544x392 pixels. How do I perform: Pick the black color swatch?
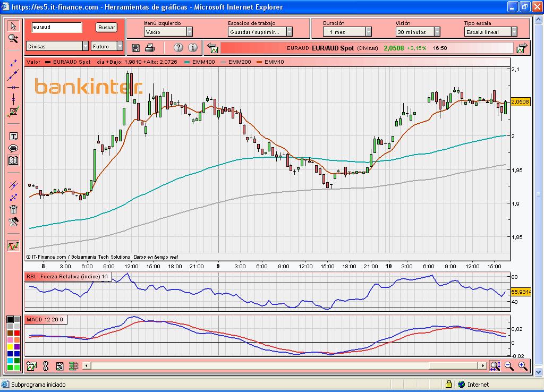point(10,319)
